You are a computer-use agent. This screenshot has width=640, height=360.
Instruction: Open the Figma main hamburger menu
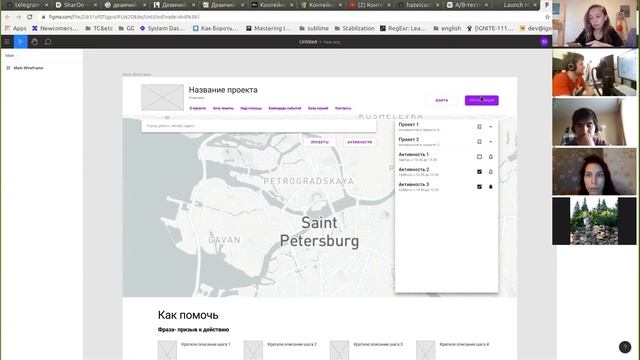click(x=7, y=42)
